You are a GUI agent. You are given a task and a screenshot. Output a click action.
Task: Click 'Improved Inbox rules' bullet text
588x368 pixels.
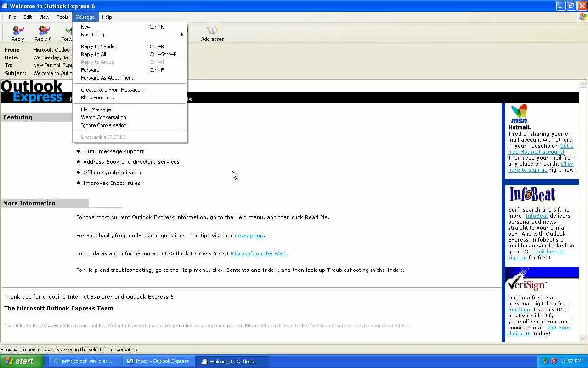pos(112,183)
